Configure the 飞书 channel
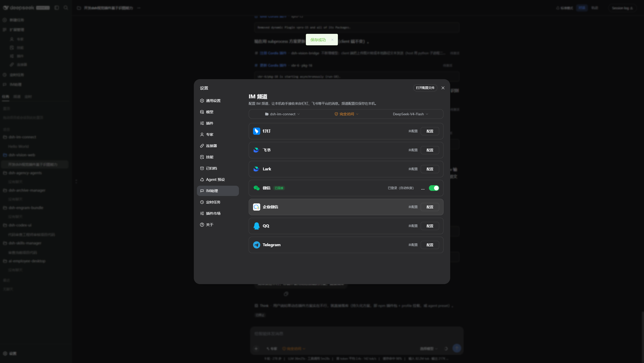Viewport: 644px width, 363px height. 430,150
